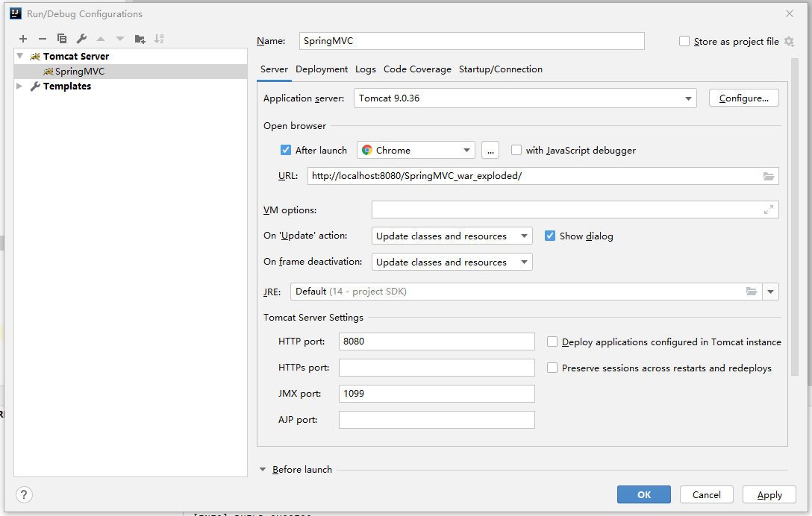
Task: Click the VM options field
Action: point(575,210)
